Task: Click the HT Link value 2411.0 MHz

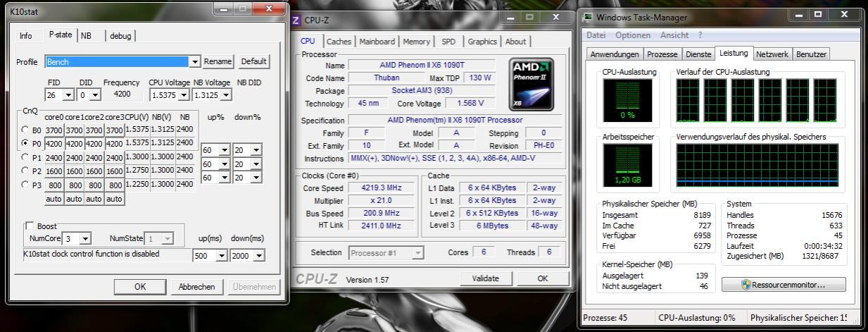Action: click(382, 226)
